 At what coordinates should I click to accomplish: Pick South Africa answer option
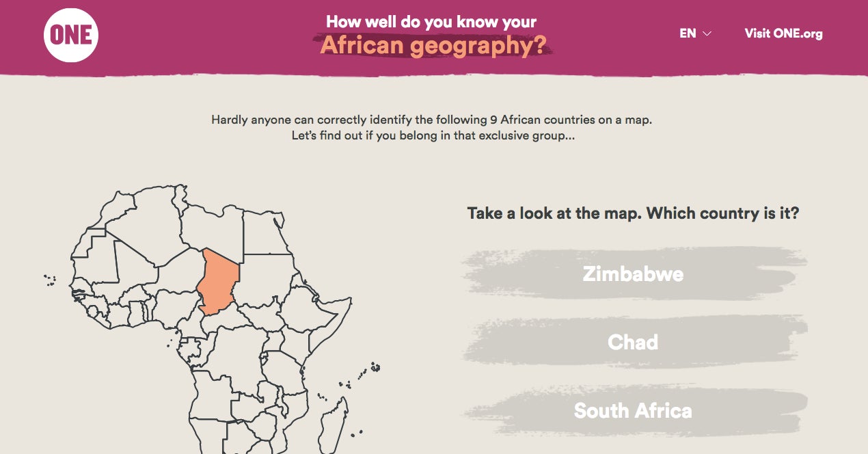(633, 410)
